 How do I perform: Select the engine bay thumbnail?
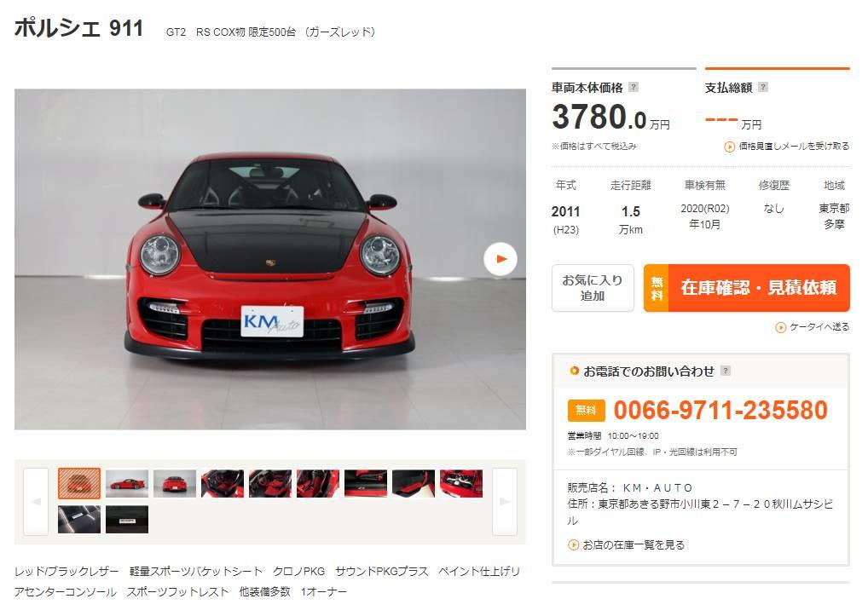(461, 483)
